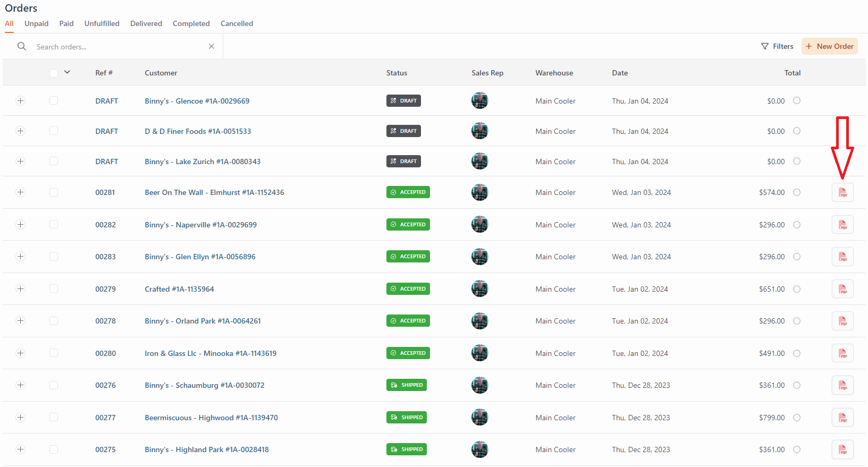
Task: Select checkbox for order 00279
Action: click(x=54, y=288)
